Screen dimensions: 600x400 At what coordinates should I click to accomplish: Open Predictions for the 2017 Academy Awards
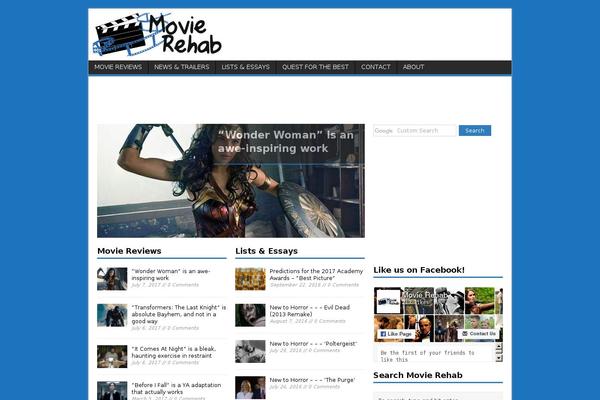click(316, 274)
